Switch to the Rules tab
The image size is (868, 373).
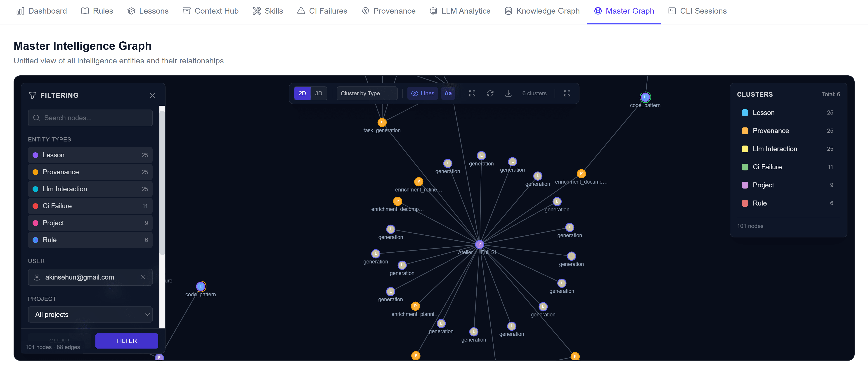pyautogui.click(x=97, y=11)
